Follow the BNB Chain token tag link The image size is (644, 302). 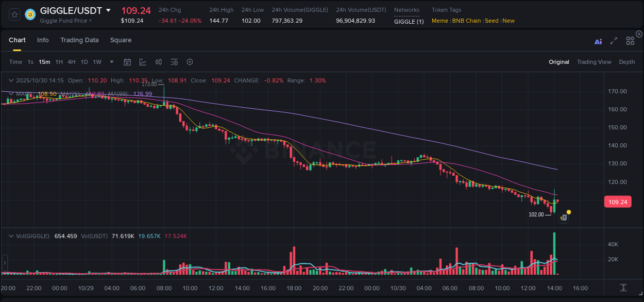pos(466,21)
